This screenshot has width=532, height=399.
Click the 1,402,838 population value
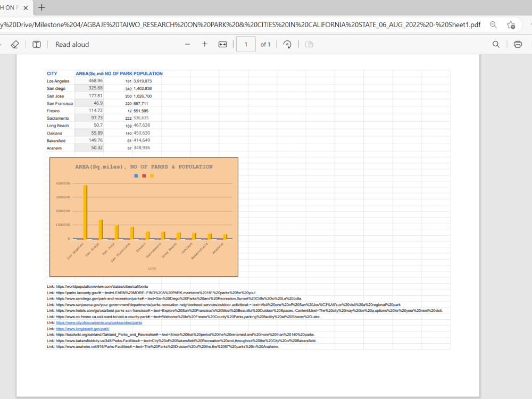(x=143, y=88)
